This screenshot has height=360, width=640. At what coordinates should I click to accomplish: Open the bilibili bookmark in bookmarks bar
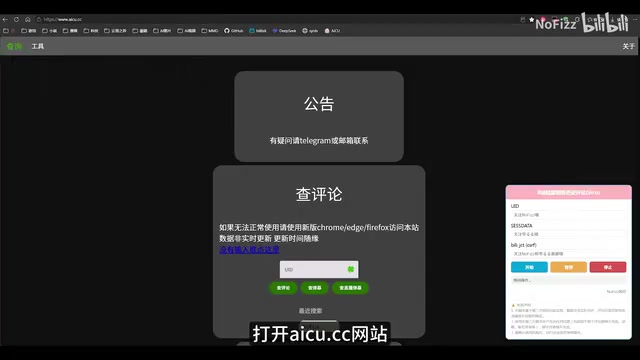pyautogui.click(x=258, y=31)
